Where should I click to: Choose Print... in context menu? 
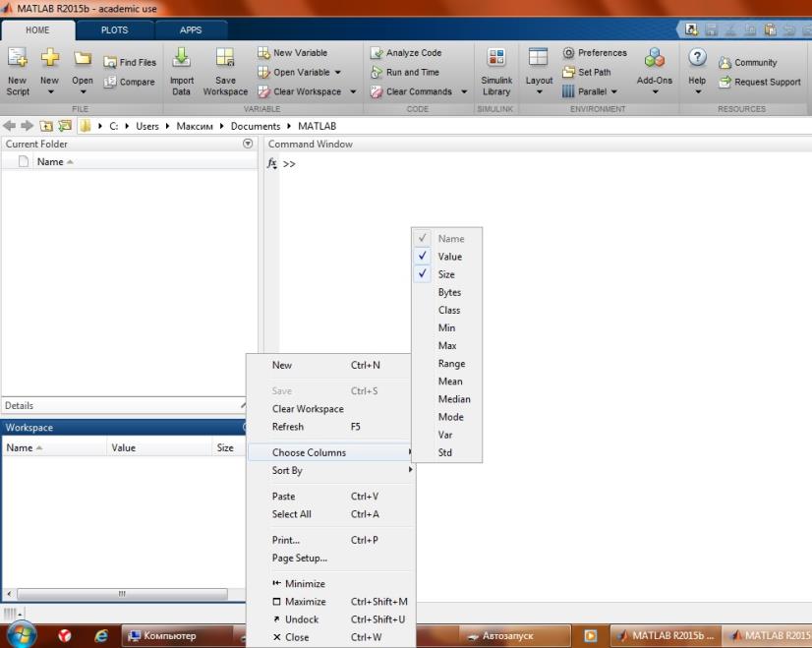(330, 540)
